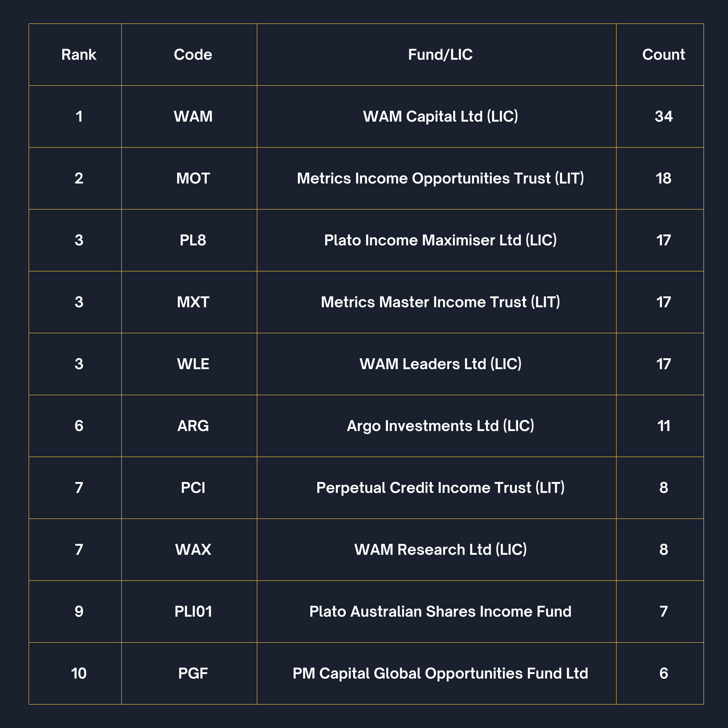The width and height of the screenshot is (728, 728).
Task: Click the Rank column header
Action: point(79,55)
